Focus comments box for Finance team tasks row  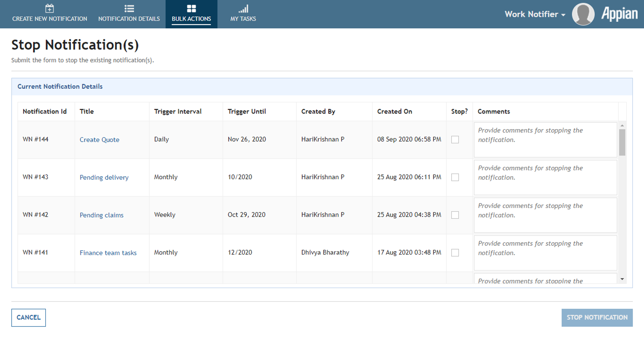(x=546, y=253)
